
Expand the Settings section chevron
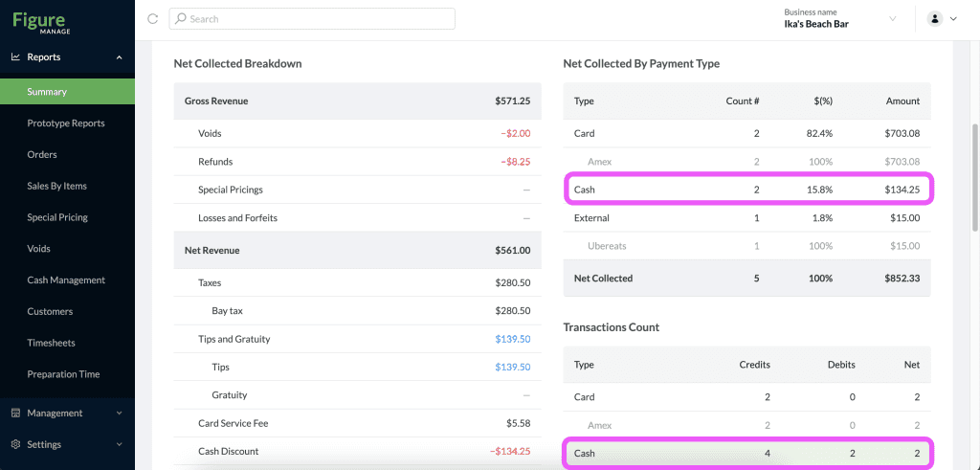[120, 444]
